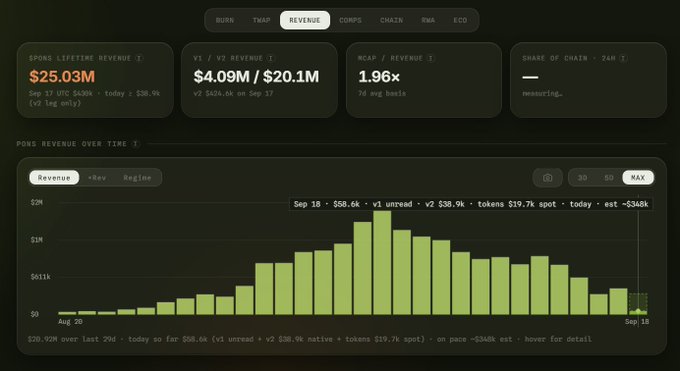Click the $4.09M / $20.1M value
The image size is (680, 371).
coord(256,77)
